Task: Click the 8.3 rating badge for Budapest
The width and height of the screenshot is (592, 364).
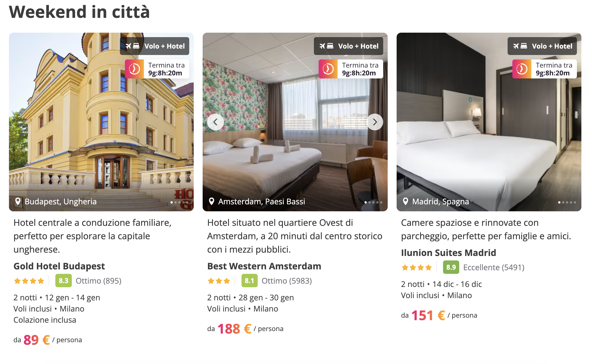Action: point(63,281)
